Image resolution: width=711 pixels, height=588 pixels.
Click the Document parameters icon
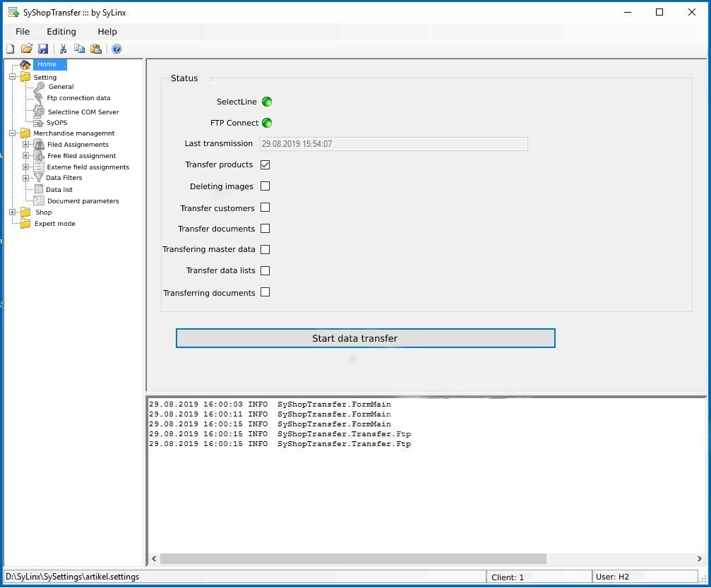(39, 201)
